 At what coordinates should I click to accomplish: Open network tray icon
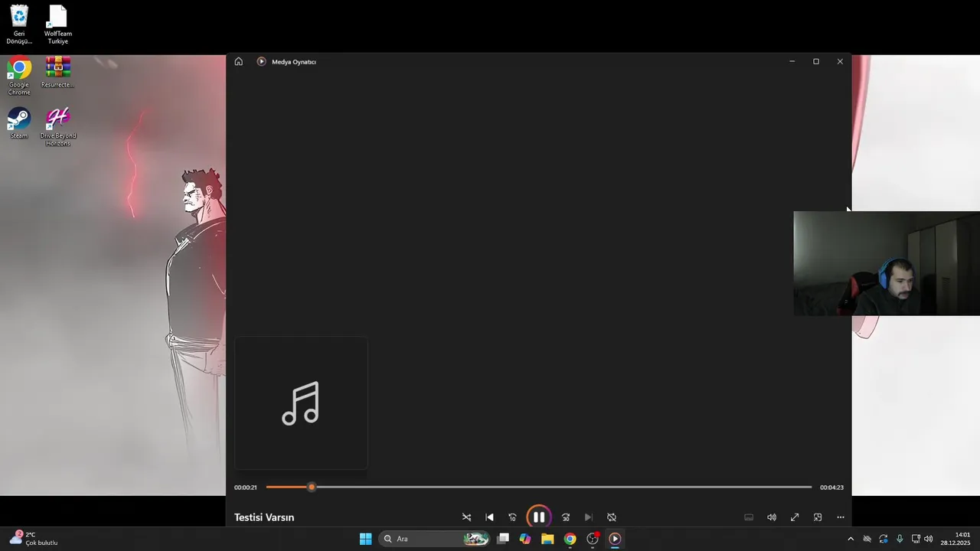(x=916, y=539)
